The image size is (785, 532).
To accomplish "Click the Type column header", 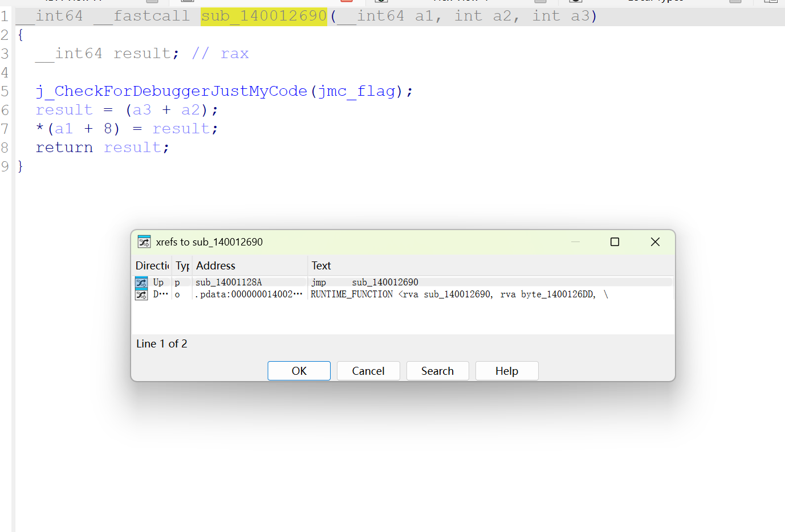I will (182, 266).
